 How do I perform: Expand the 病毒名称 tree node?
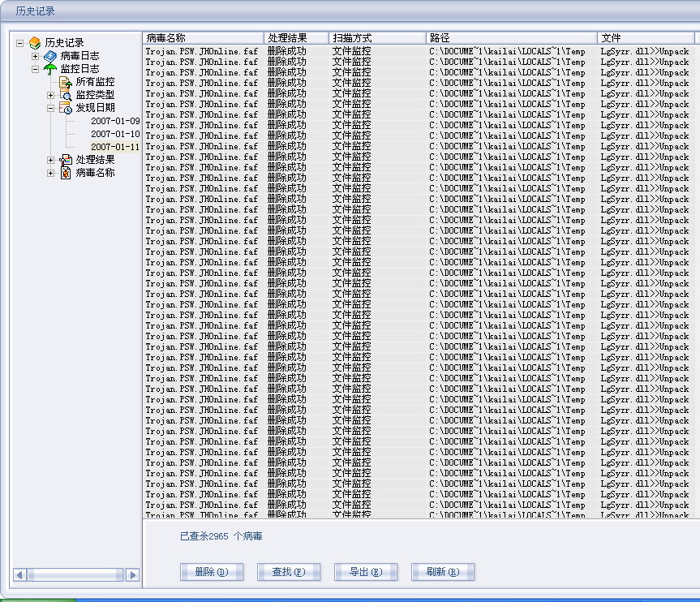[x=50, y=174]
